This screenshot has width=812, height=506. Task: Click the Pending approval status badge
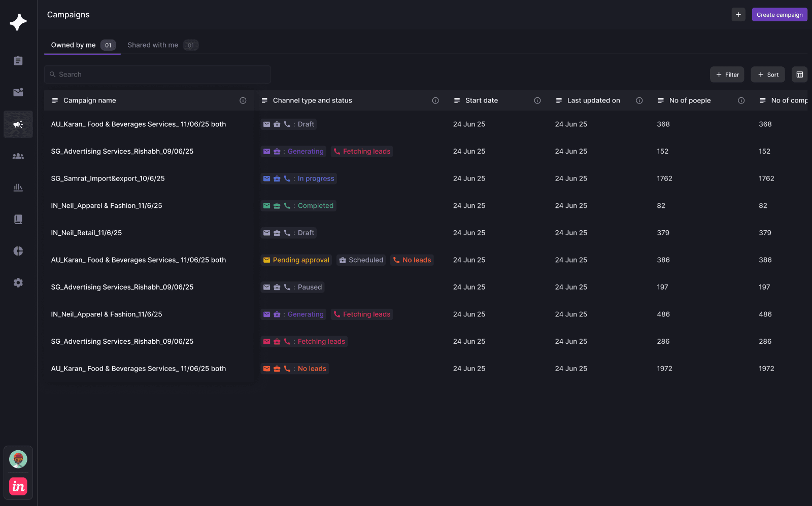296,260
